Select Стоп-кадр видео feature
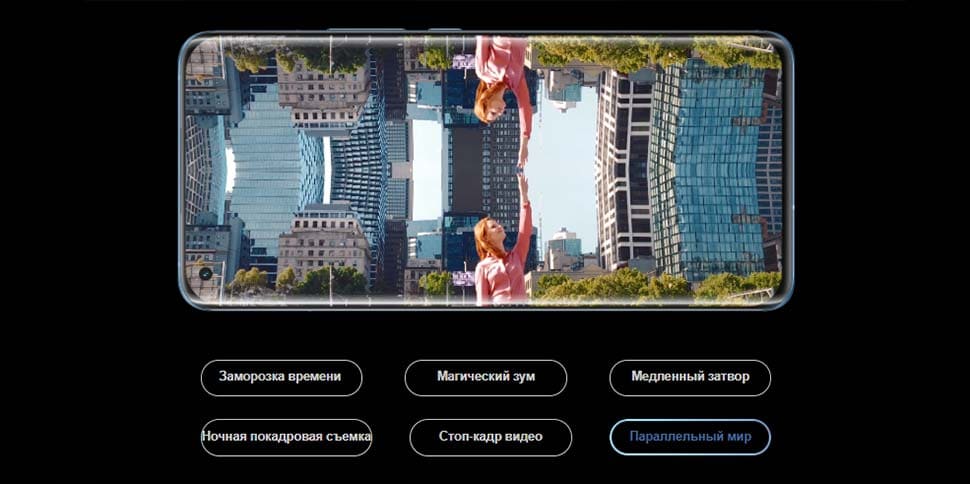This screenshot has height=484, width=970. tap(491, 437)
